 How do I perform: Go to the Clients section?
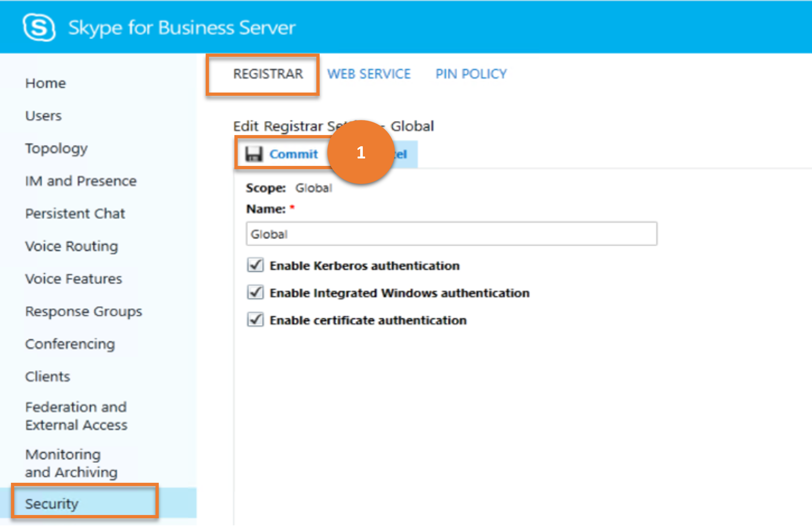click(x=47, y=377)
